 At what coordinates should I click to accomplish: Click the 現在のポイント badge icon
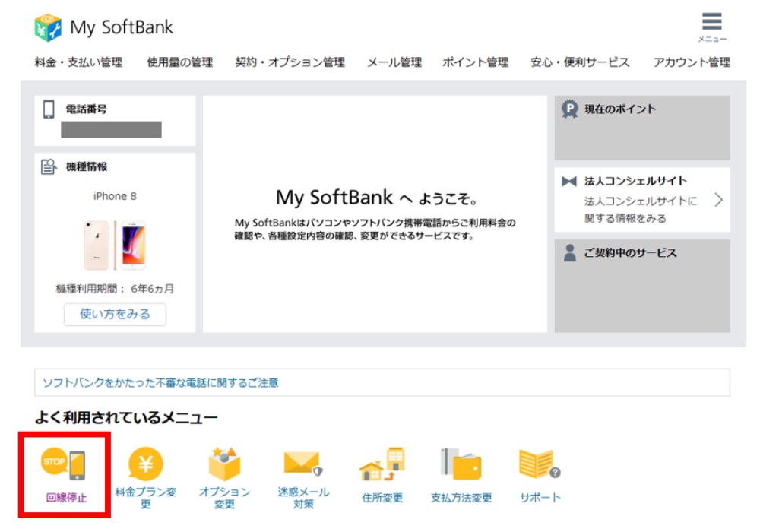569,108
